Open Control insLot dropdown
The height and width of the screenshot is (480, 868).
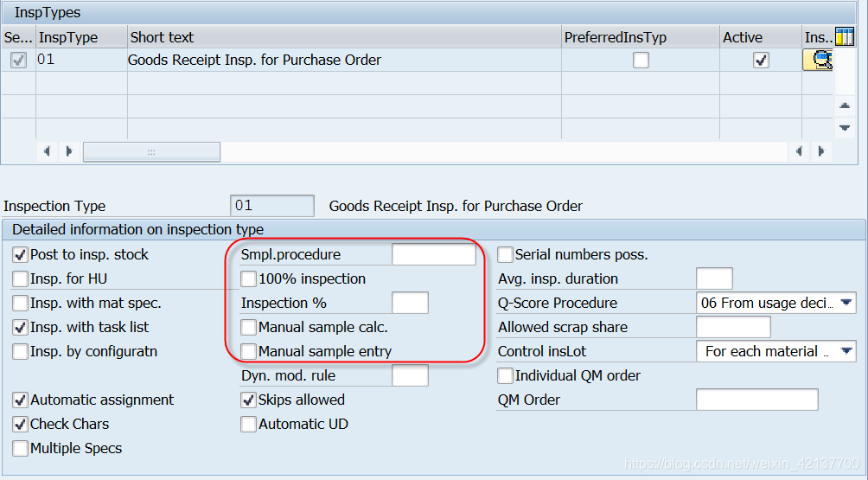click(x=846, y=351)
